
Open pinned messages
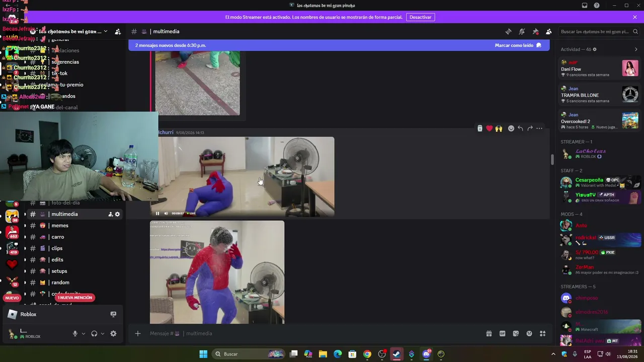(x=535, y=31)
